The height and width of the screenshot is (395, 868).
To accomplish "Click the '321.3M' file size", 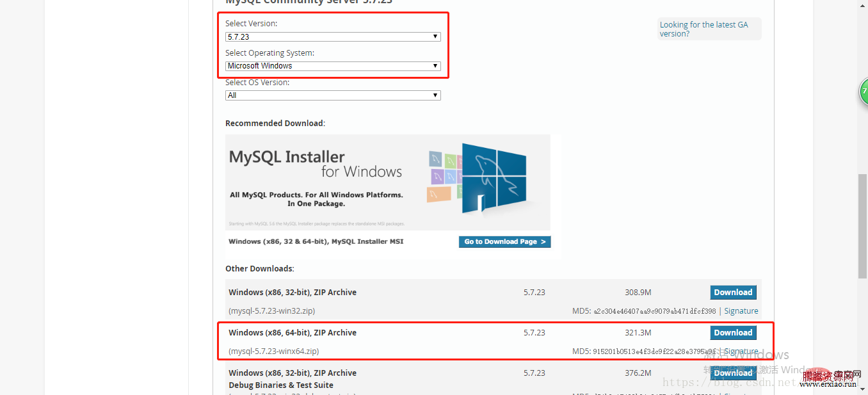I will click(638, 333).
